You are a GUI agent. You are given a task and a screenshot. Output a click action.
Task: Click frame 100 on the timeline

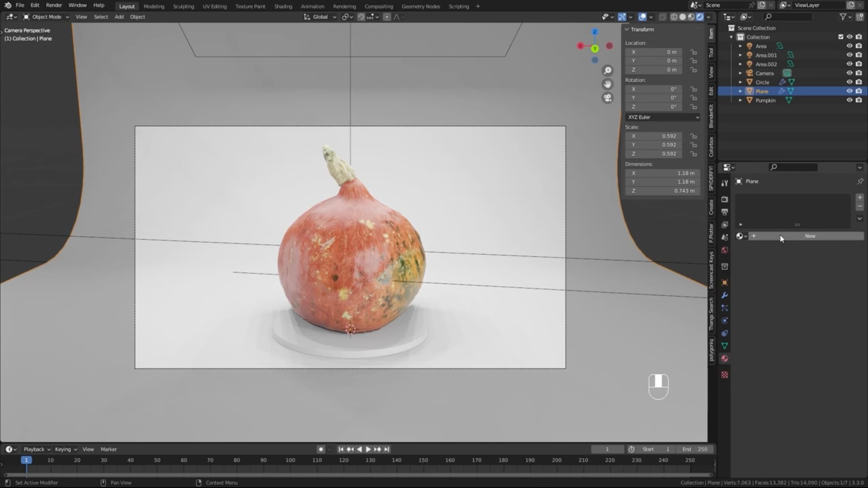coord(290,460)
